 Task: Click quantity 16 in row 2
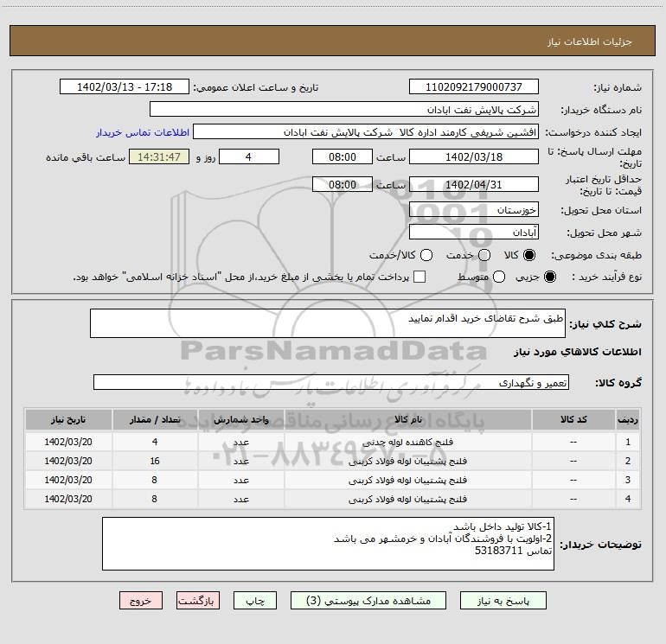155,461
